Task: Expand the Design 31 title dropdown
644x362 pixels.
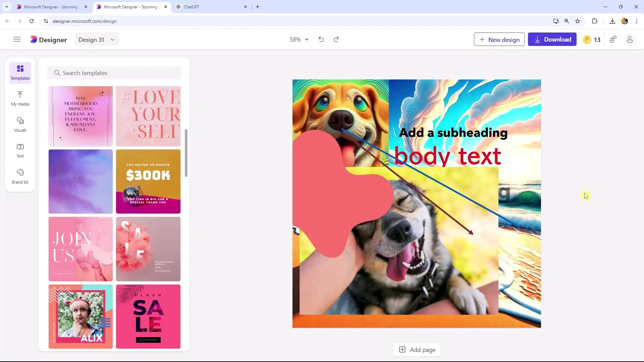Action: coord(113,40)
